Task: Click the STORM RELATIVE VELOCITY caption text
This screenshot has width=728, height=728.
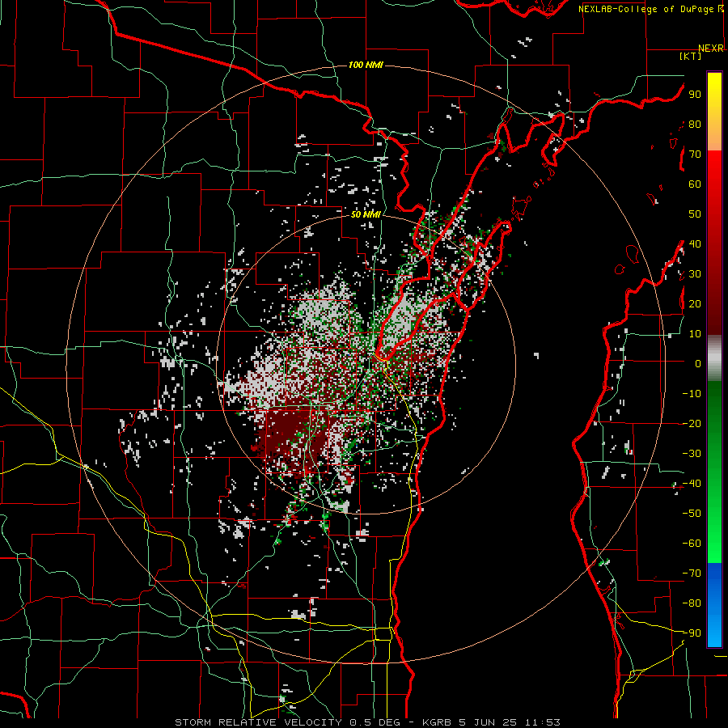Action: (x=367, y=722)
